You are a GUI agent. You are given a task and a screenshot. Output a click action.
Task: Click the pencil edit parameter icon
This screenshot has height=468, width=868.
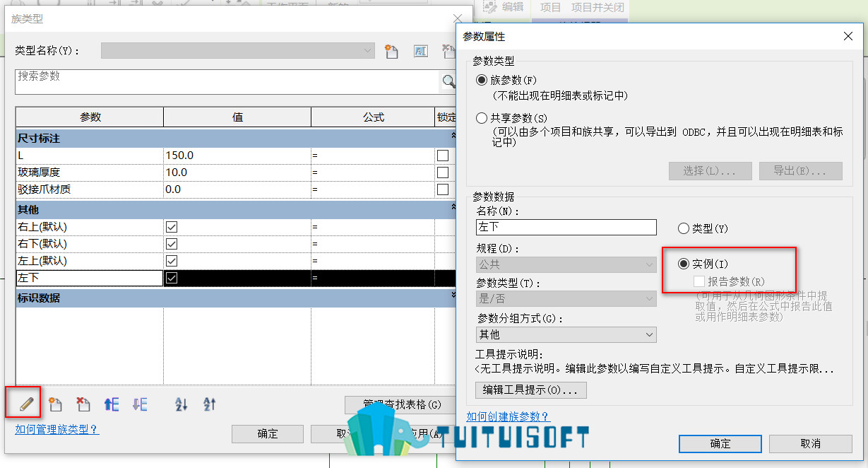click(x=26, y=404)
